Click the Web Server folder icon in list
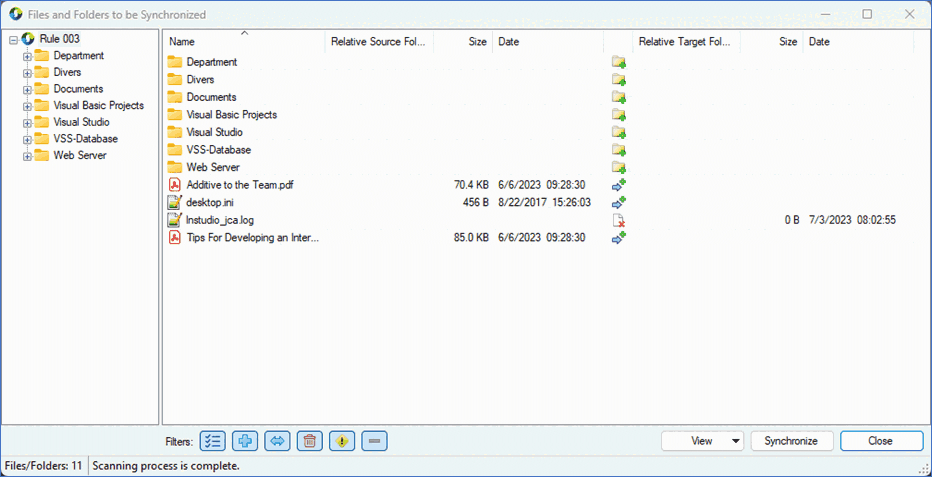 (174, 167)
